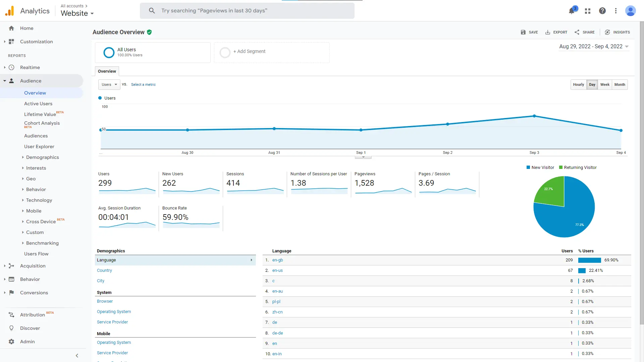Viewport: 644px width, 362px height.
Task: Click the green Returning Visitor pie slice
Action: [552, 191]
